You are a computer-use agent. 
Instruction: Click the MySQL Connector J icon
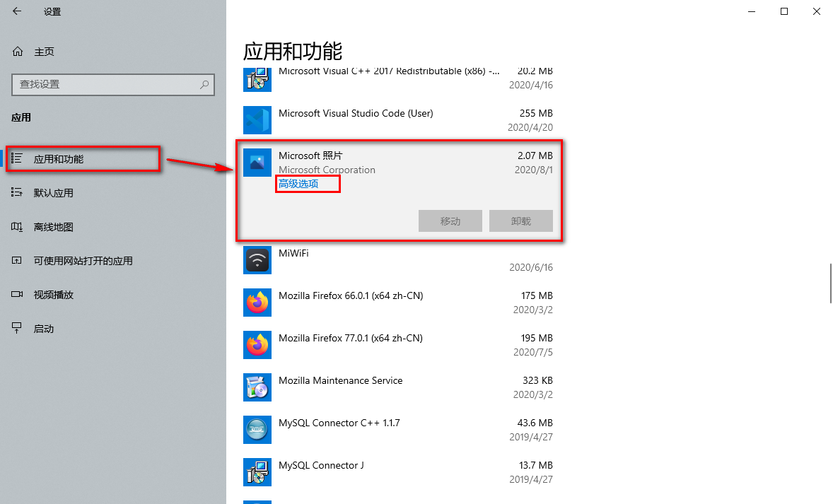(x=257, y=473)
